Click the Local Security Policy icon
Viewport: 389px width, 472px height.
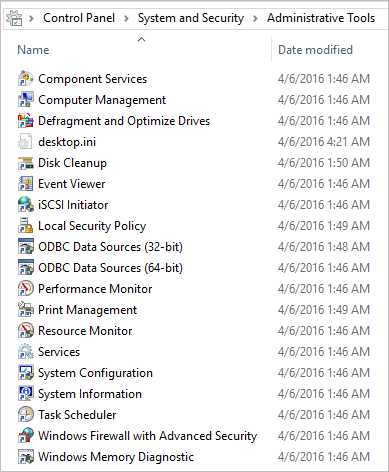(x=25, y=226)
